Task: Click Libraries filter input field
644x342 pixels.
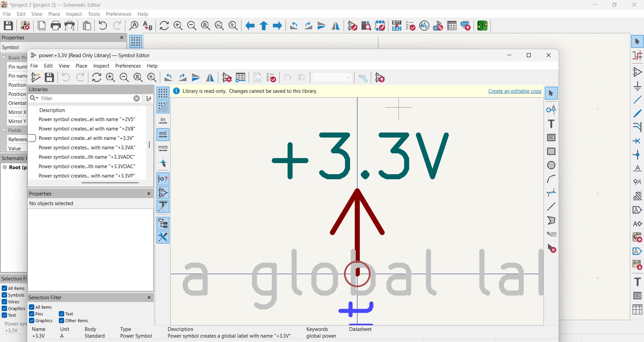Action: (x=87, y=99)
